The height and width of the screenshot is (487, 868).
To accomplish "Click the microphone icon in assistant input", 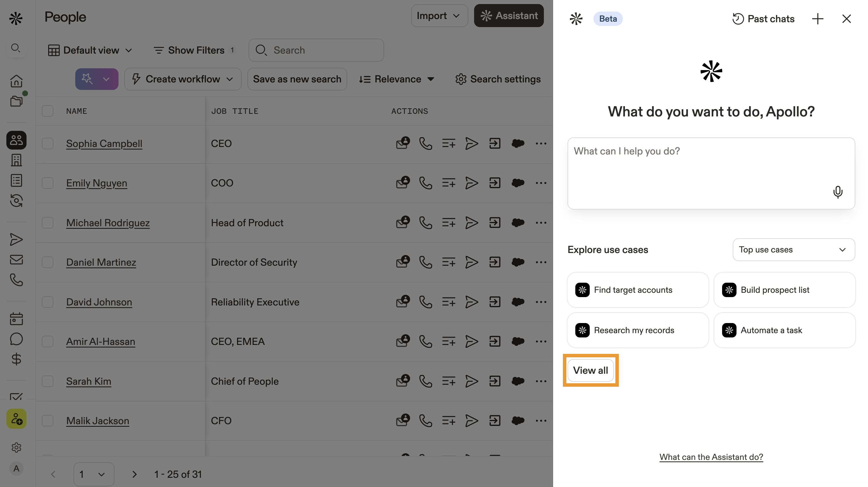I will 837,192.
